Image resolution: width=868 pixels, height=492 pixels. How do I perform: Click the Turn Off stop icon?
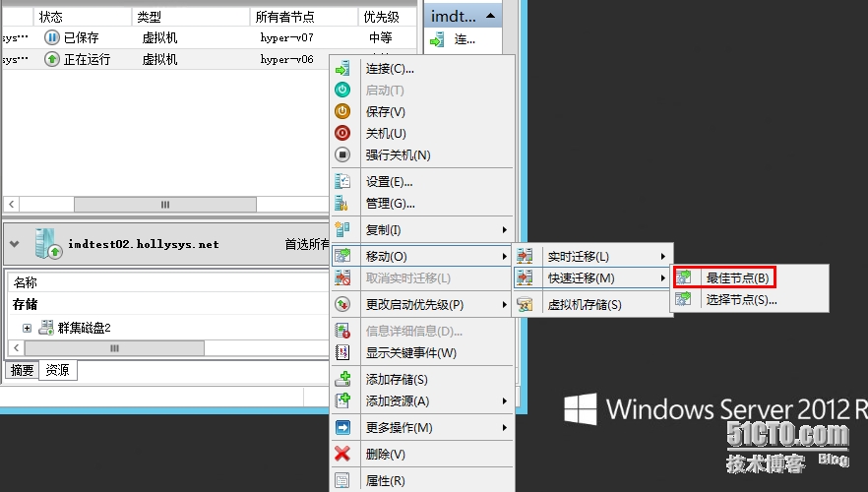(342, 154)
